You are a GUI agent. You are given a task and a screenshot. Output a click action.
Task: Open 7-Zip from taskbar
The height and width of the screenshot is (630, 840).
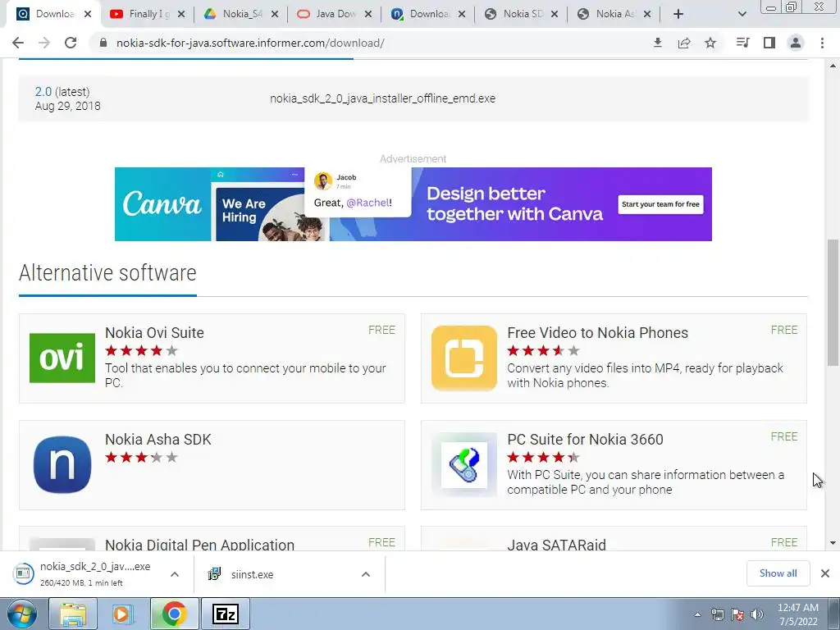(225, 614)
